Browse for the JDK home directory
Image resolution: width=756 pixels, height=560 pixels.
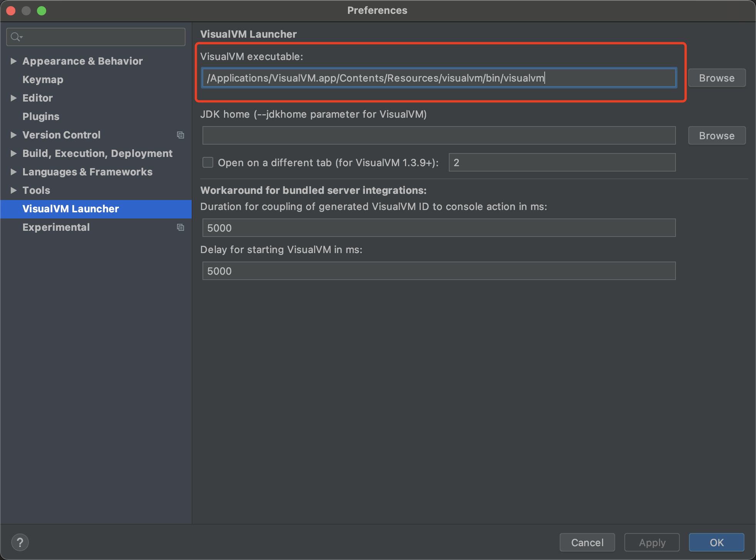pos(716,136)
